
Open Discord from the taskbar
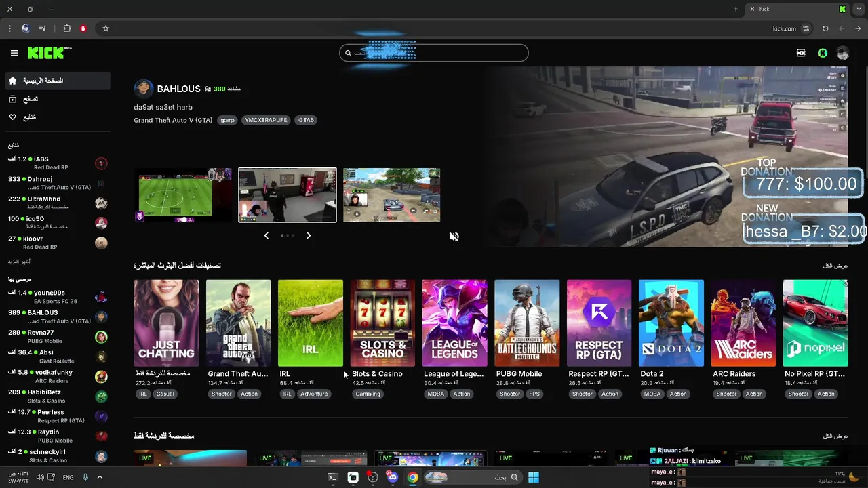[393, 477]
